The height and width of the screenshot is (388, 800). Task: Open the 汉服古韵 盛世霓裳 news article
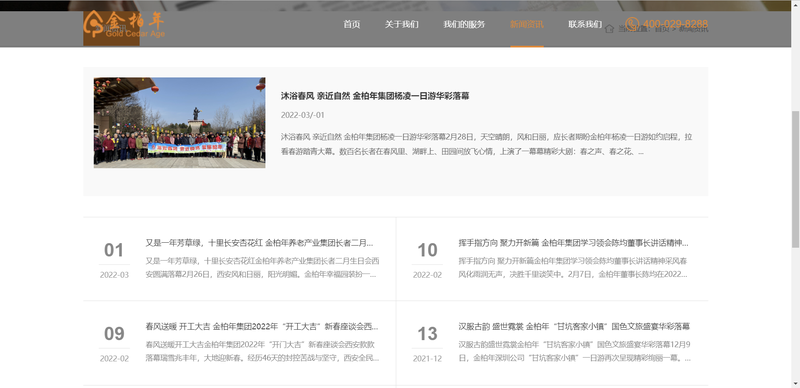tap(574, 326)
